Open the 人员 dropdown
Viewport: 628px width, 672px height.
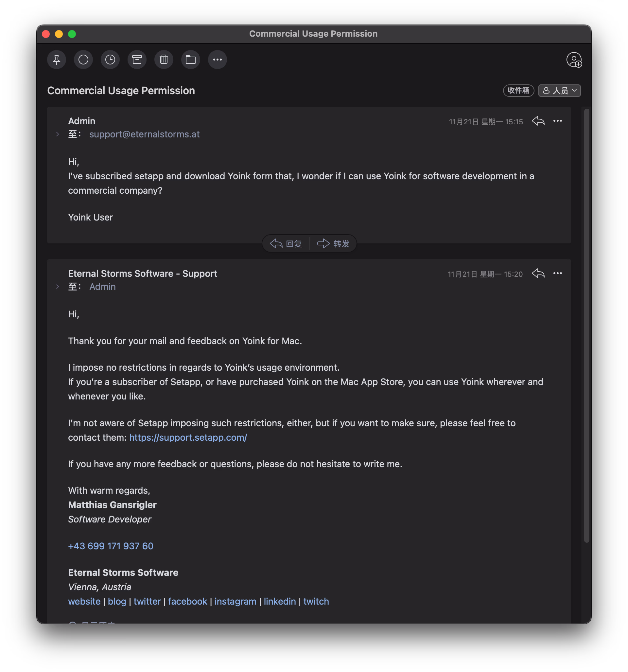(x=559, y=91)
